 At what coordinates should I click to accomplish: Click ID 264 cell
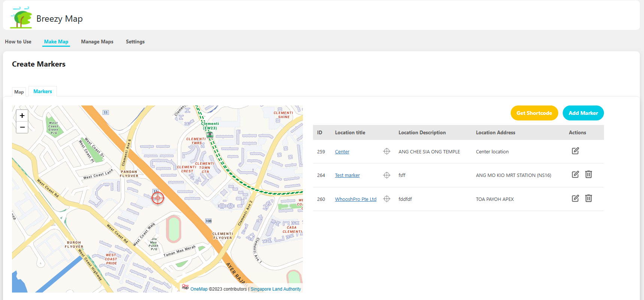321,175
